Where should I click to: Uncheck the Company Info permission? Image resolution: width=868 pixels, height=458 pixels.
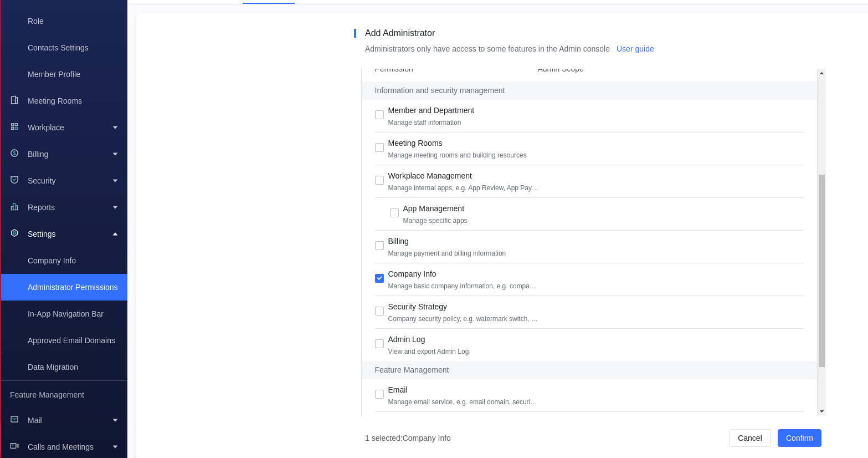click(x=379, y=278)
